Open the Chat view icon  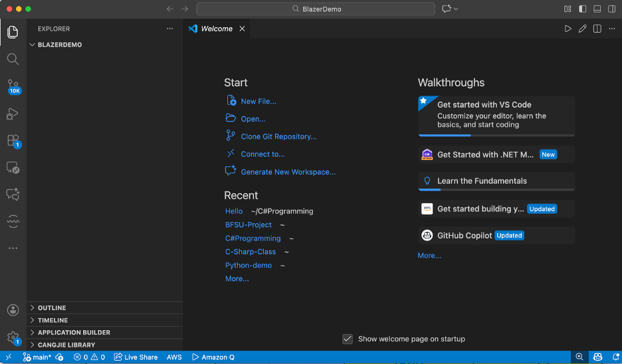[13, 194]
